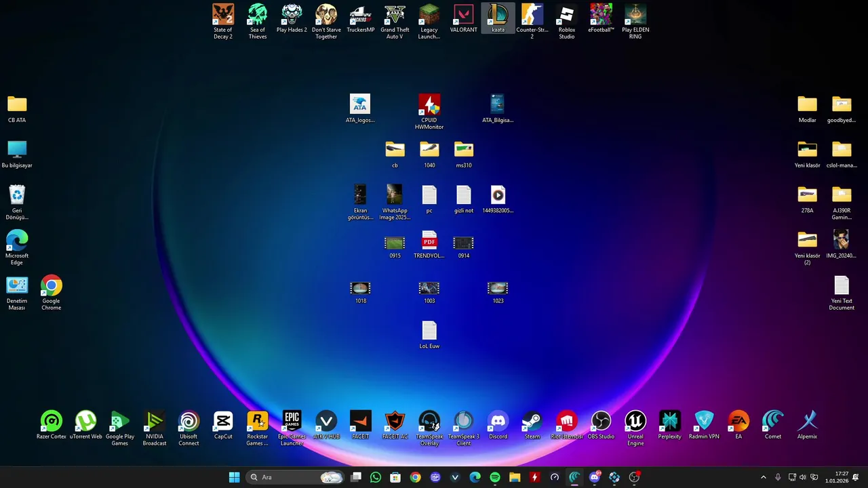Open Play ELDEN RING shortcut

(635, 22)
